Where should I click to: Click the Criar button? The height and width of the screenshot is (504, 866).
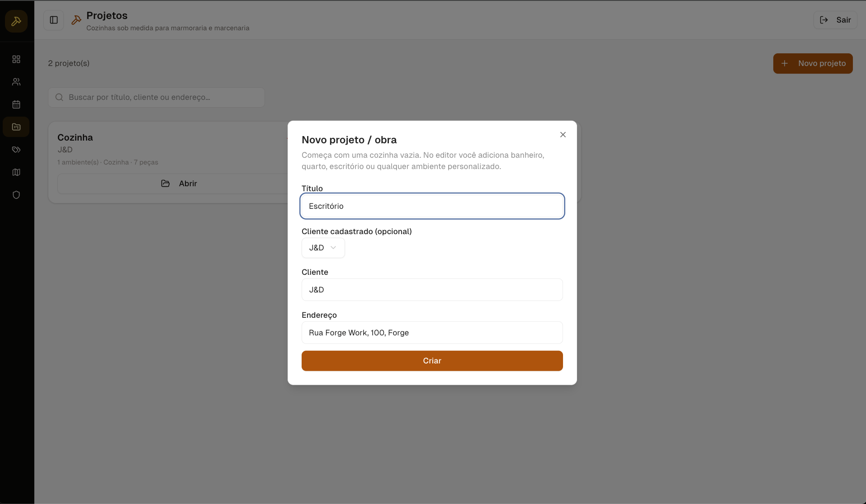[432, 361]
